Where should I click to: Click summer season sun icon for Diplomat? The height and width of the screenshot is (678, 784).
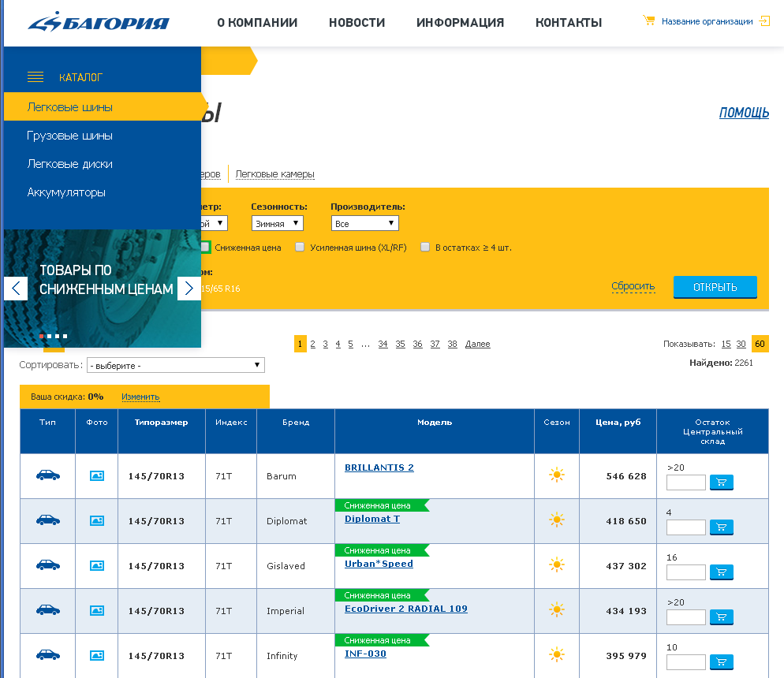[557, 520]
